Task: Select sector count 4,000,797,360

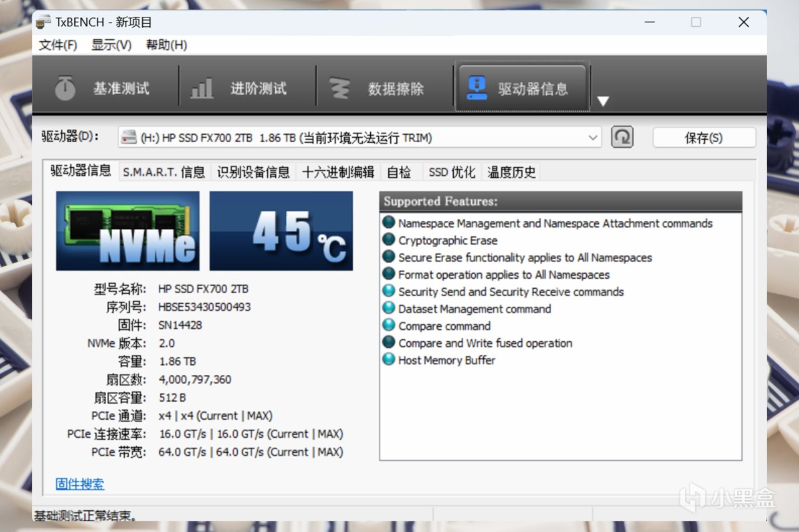Action: tap(195, 379)
